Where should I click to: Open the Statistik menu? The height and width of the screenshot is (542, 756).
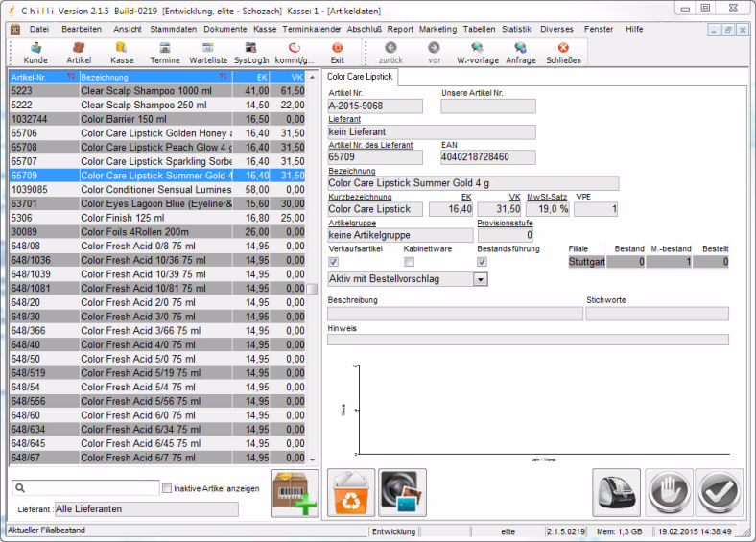tap(516, 29)
